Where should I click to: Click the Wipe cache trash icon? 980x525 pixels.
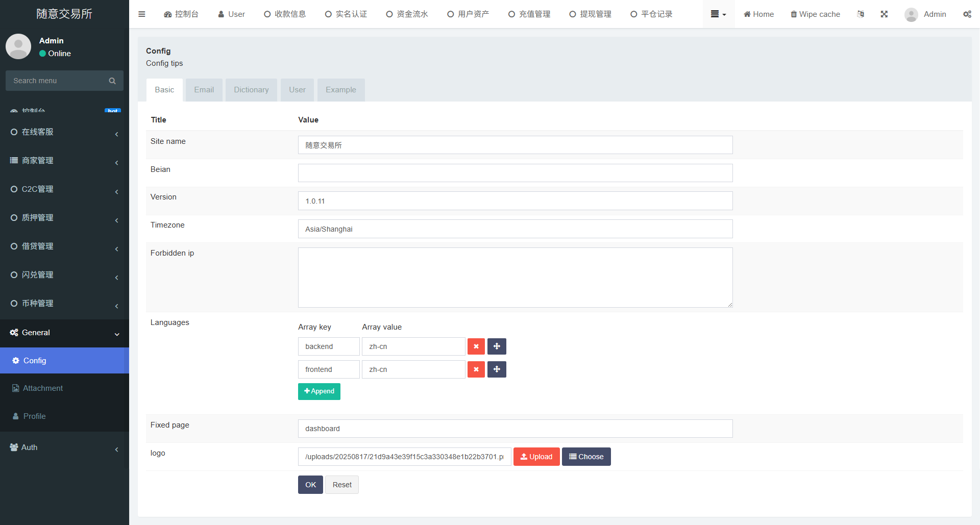pos(794,14)
